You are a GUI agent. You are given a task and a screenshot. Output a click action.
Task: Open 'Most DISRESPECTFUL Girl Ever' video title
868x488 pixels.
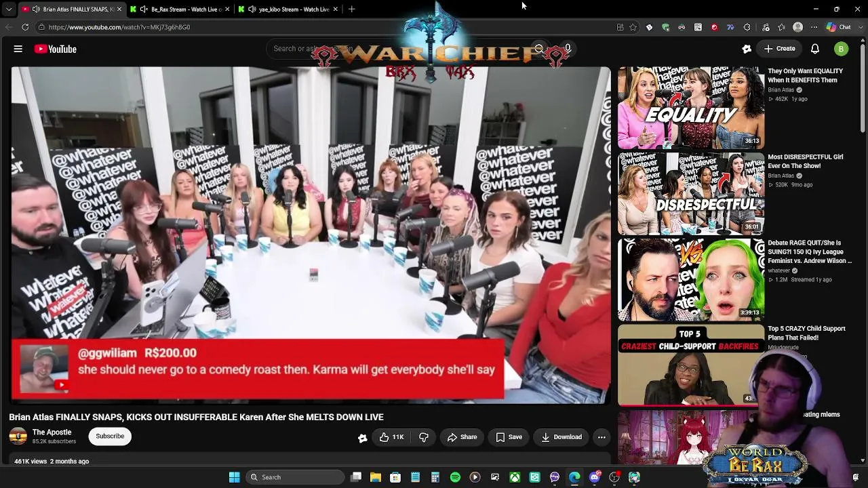[805, 161]
